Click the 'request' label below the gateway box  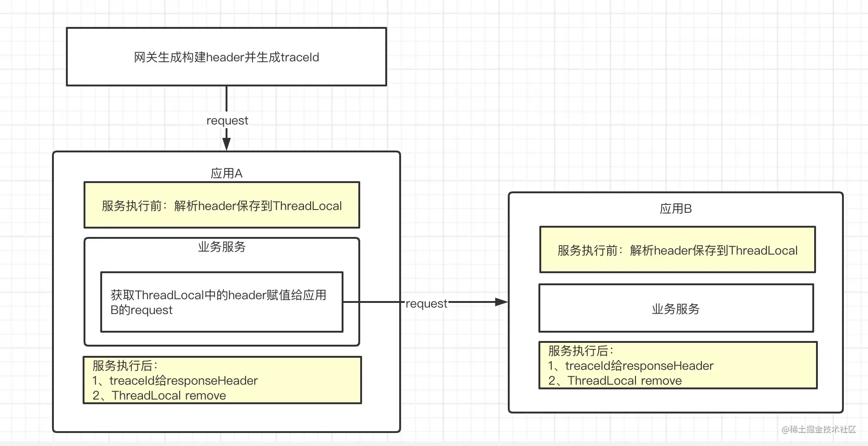227,121
